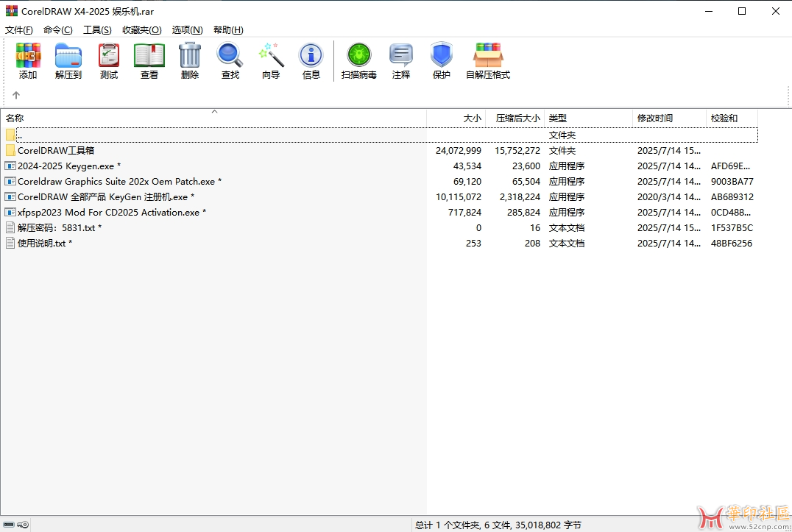Open the 工具(S) menu
Screen dimensions: 792x532
pyautogui.click(x=97, y=29)
